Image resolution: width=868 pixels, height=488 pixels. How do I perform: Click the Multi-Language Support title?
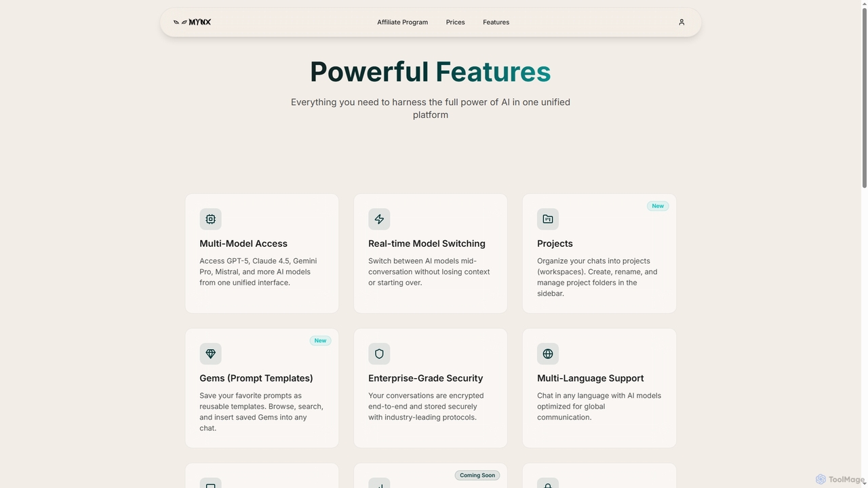click(x=590, y=378)
